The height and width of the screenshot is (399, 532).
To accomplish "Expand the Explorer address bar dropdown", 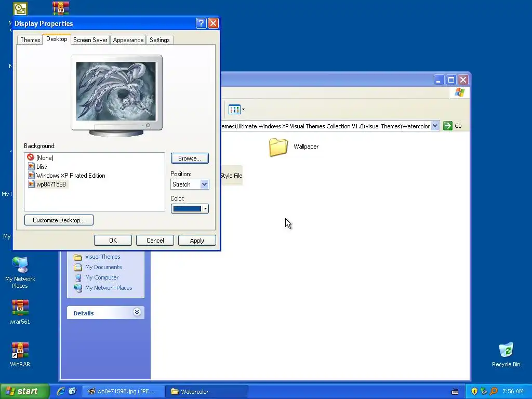I will (435, 126).
